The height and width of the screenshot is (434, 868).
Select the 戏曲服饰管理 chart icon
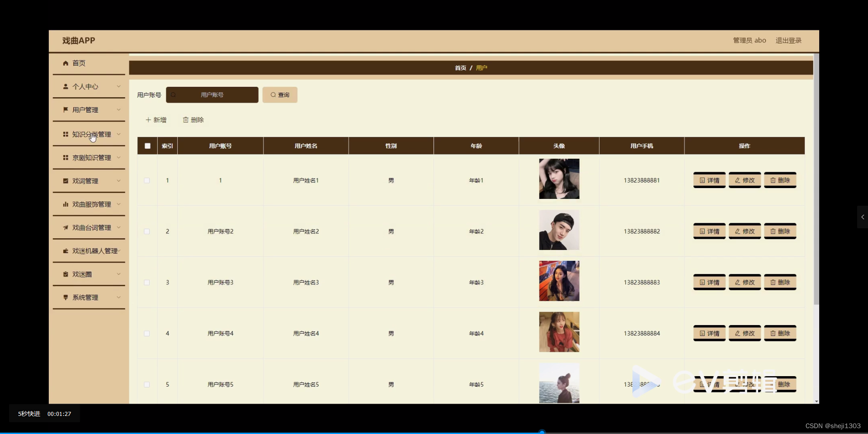(65, 204)
